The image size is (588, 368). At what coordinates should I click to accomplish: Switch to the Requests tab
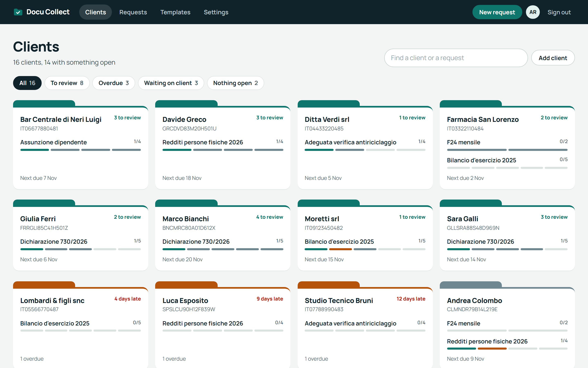click(133, 12)
